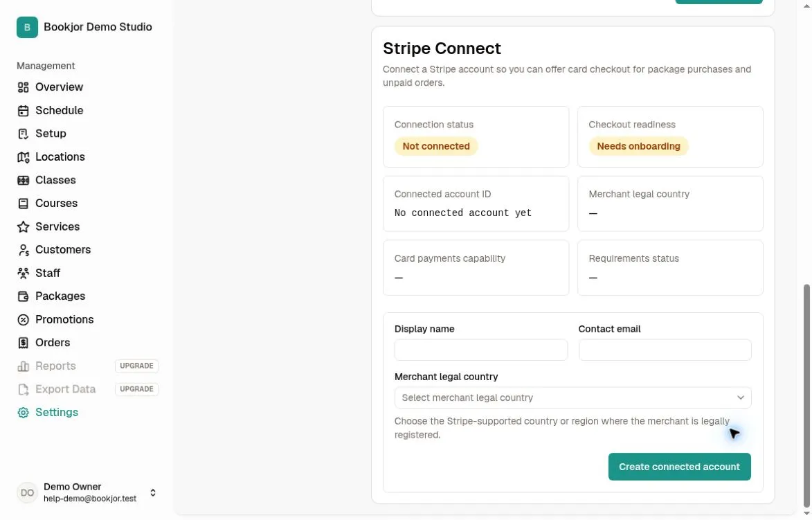Select Staff from the sidebar
Image resolution: width=812 pixels, height=520 pixels.
click(48, 273)
